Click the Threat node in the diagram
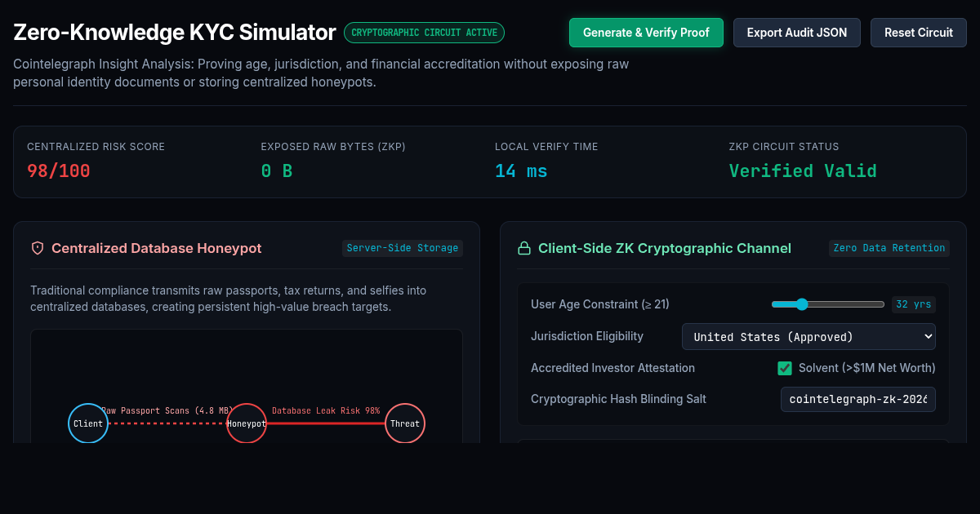 coord(405,423)
